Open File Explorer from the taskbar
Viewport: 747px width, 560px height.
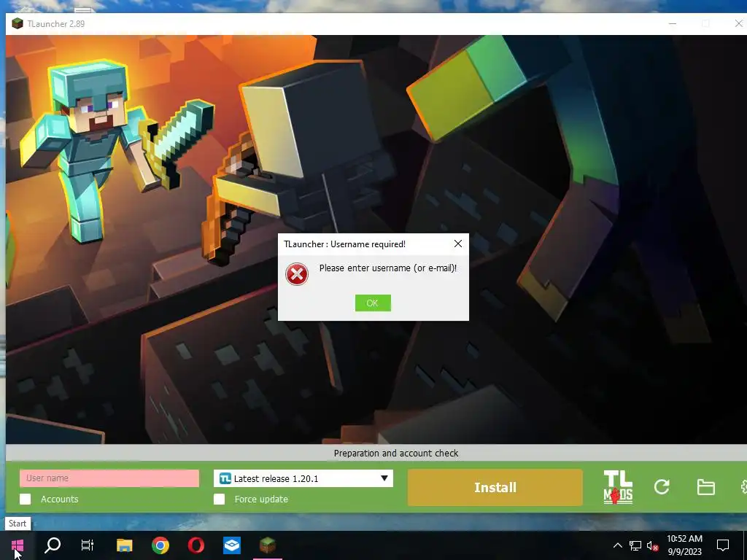[124, 545]
